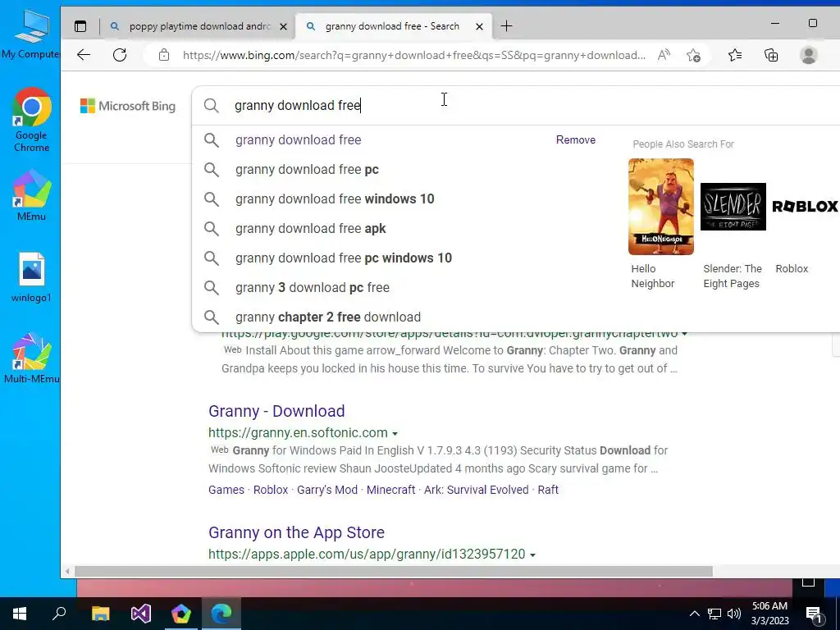Open Google Chrome desktop shortcut

tap(31, 121)
